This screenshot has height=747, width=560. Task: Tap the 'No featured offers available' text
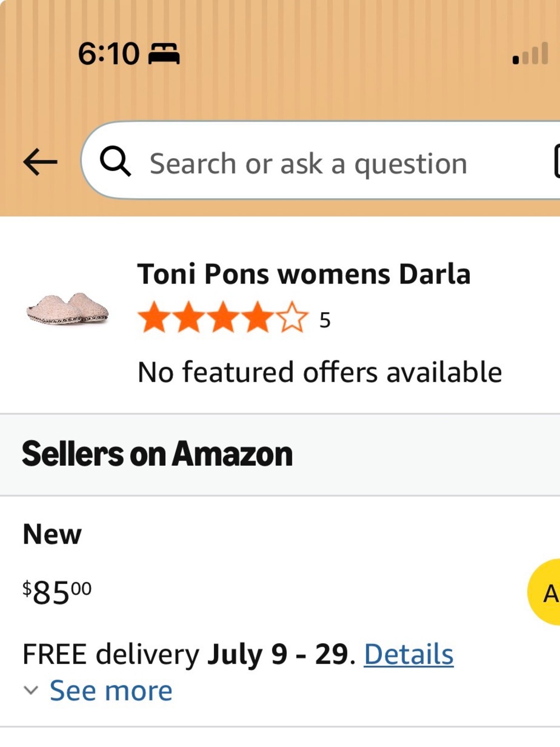320,372
